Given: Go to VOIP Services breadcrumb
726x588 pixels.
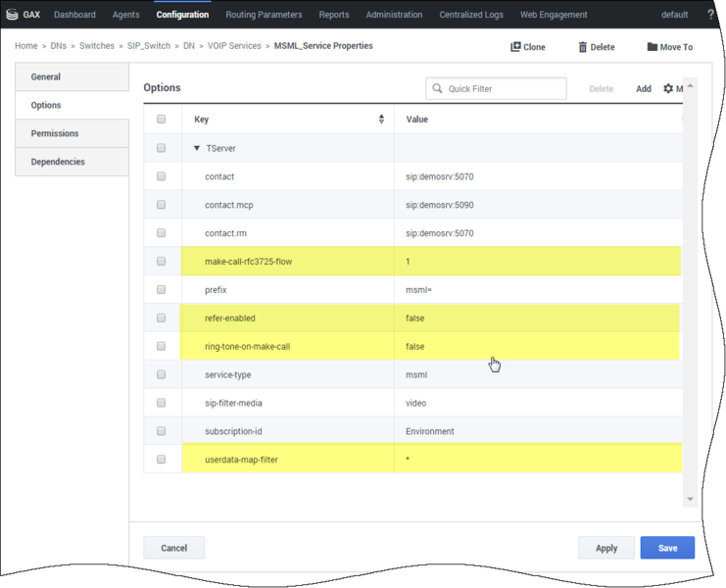Looking at the screenshot, I should coord(234,46).
